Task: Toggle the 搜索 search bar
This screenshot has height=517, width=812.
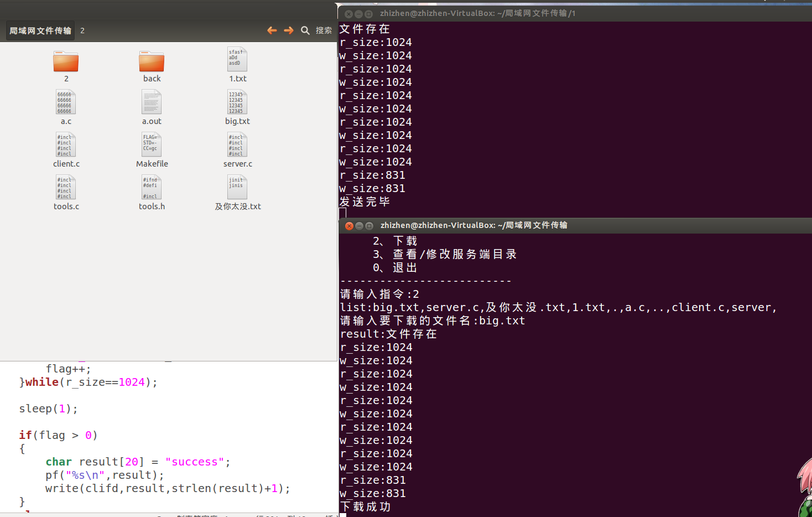Action: [305, 30]
